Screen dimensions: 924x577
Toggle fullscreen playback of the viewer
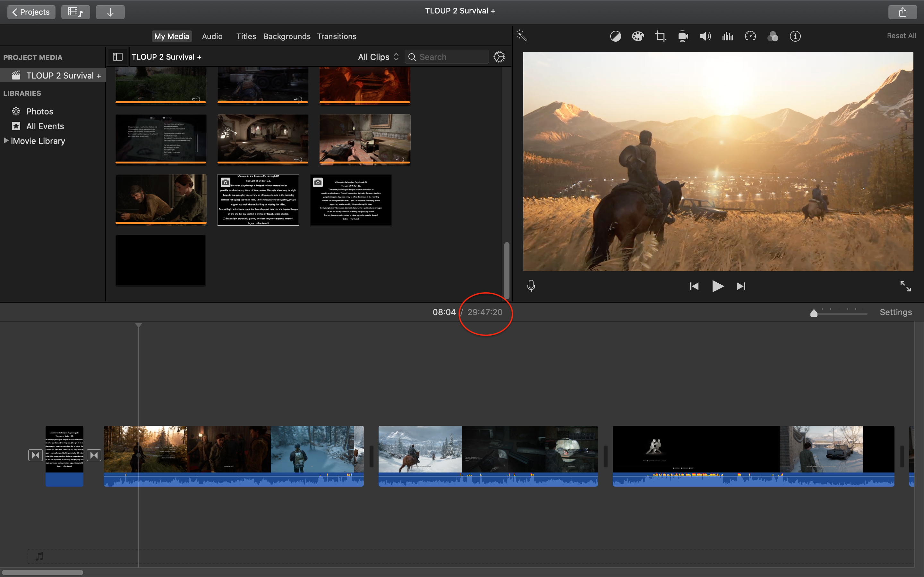pos(905,286)
